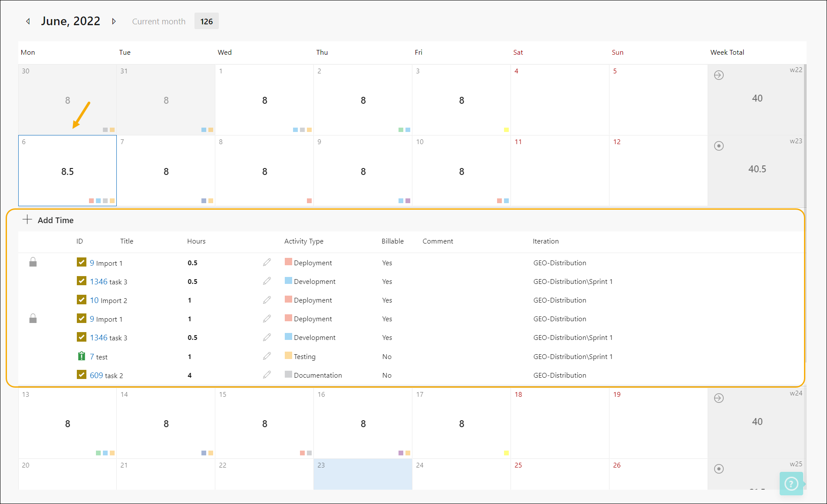
Task: Click the 126 monthly total badge
Action: tap(207, 21)
